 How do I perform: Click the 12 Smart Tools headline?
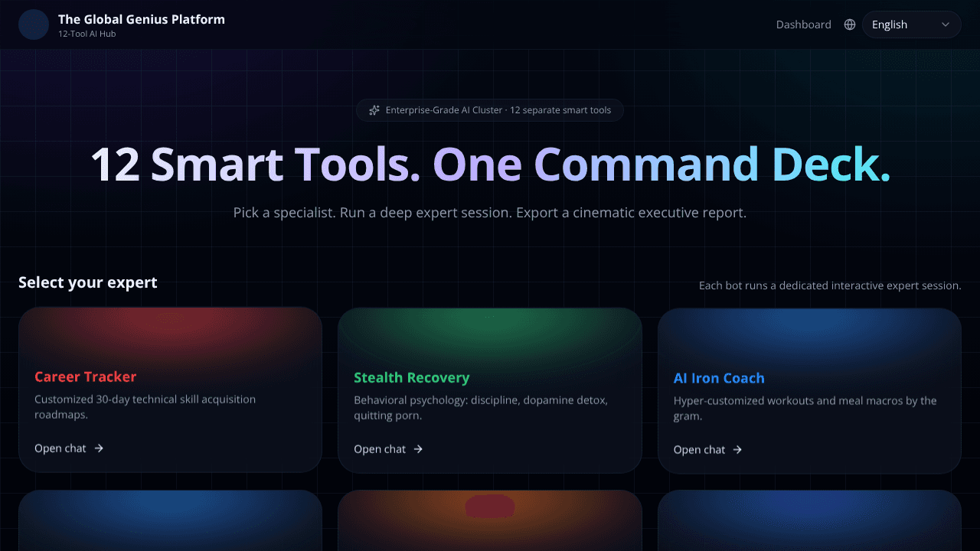490,165
